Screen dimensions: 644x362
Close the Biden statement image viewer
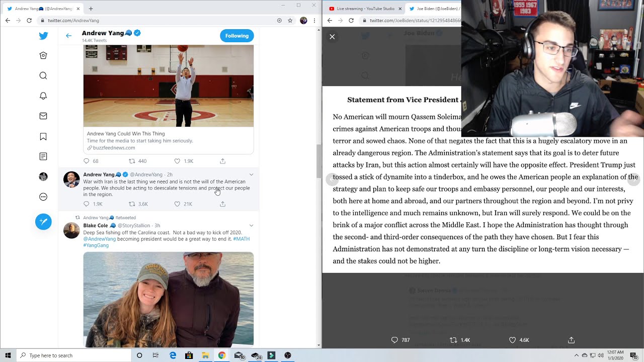click(332, 37)
